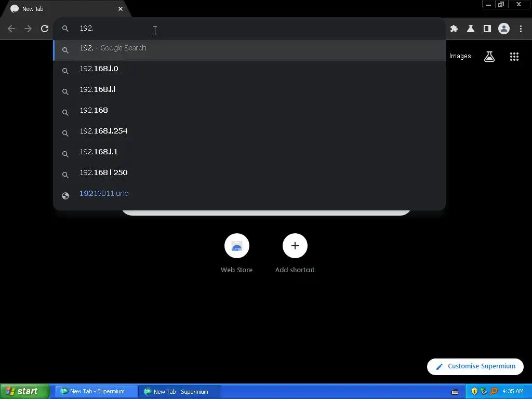Switch to the first New Tab - Supermium taskbar window
The width and height of the screenshot is (532, 399).
(96, 392)
